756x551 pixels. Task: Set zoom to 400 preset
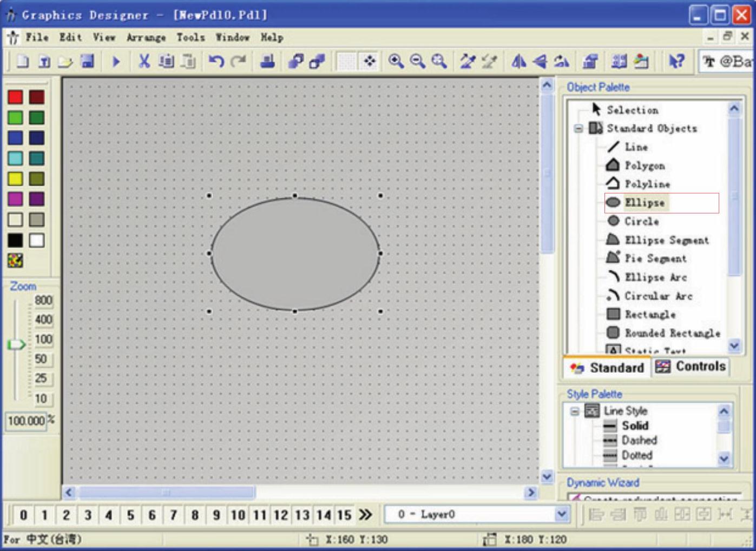[43, 320]
